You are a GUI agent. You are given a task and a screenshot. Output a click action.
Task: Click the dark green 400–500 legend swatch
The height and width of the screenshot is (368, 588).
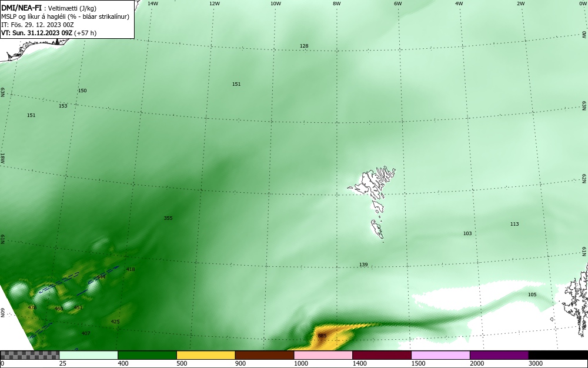tap(147, 355)
